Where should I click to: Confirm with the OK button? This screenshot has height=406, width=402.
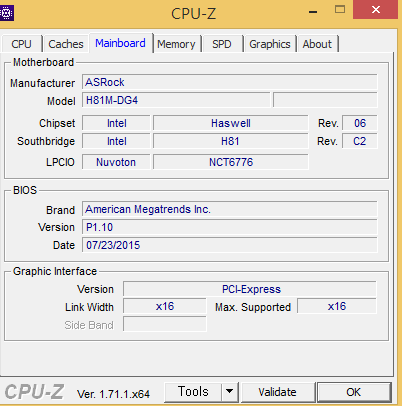click(x=354, y=392)
